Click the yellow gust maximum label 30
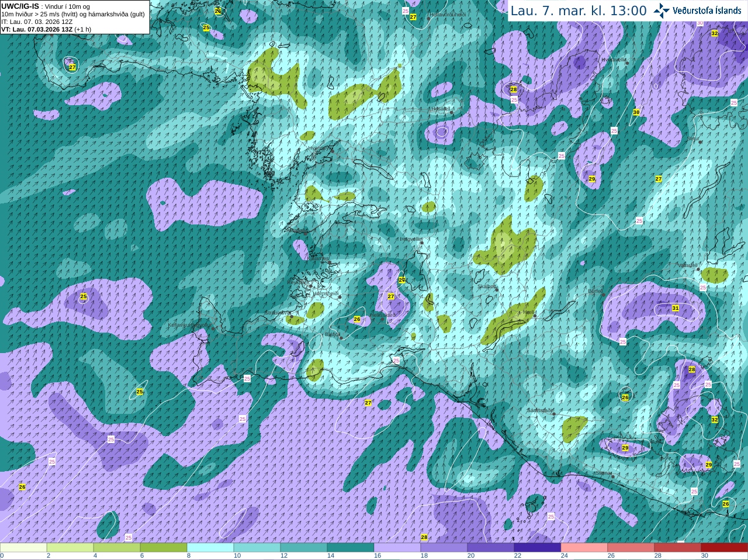 point(636,112)
